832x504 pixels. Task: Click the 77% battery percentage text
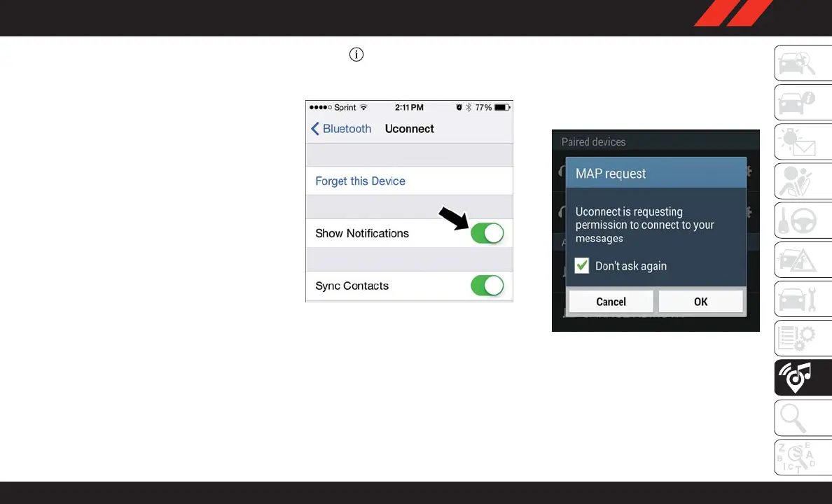click(x=483, y=107)
